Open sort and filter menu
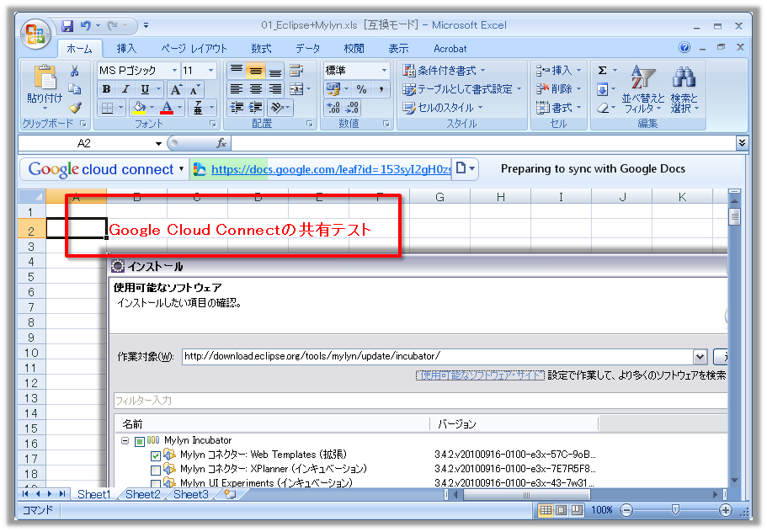 coord(642,89)
